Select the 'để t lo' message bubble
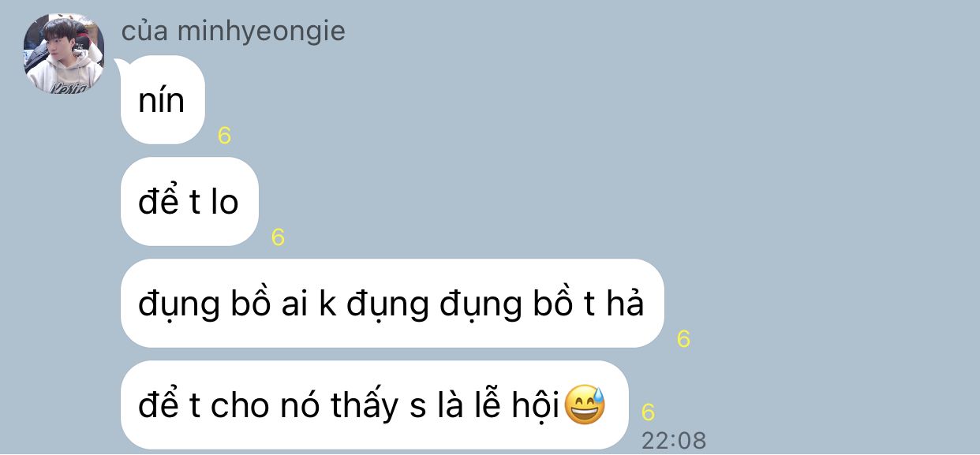This screenshot has width=980, height=455. pyautogui.click(x=189, y=202)
